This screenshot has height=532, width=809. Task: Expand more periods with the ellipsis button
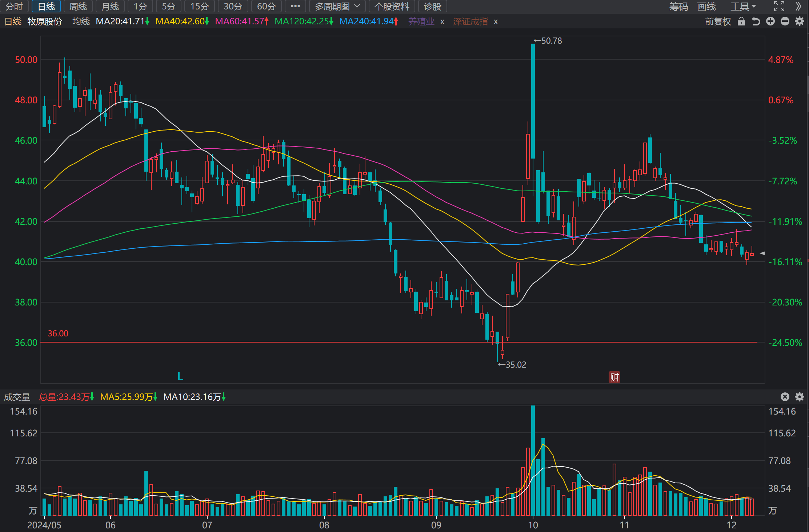295,6
